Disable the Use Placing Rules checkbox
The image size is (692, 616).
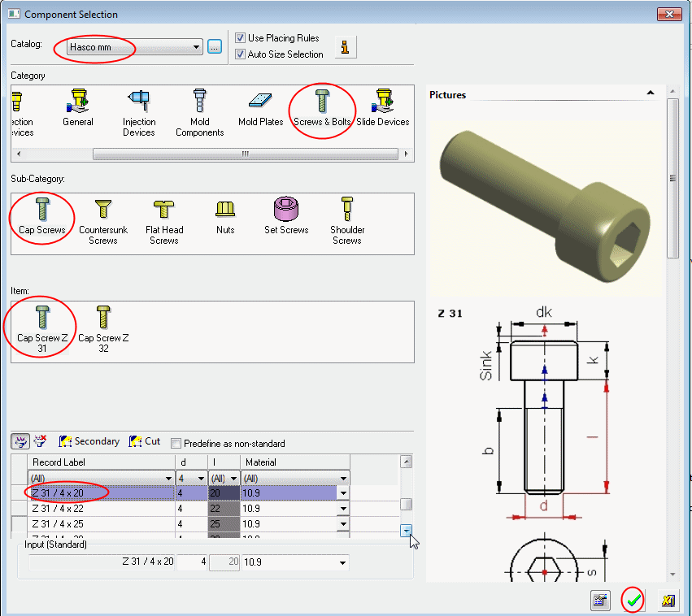240,38
